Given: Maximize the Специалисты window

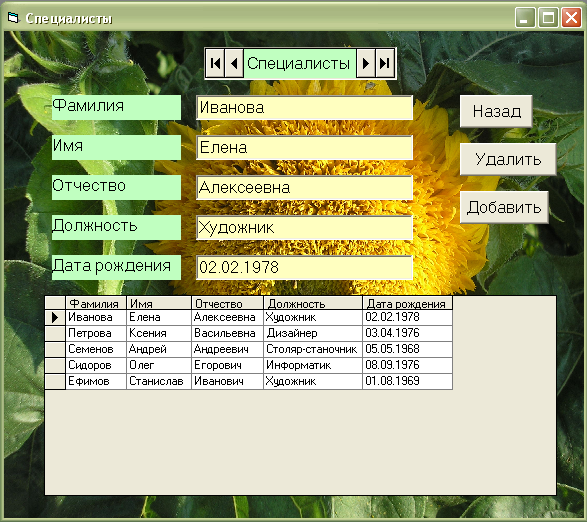Looking at the screenshot, I should (x=548, y=18).
